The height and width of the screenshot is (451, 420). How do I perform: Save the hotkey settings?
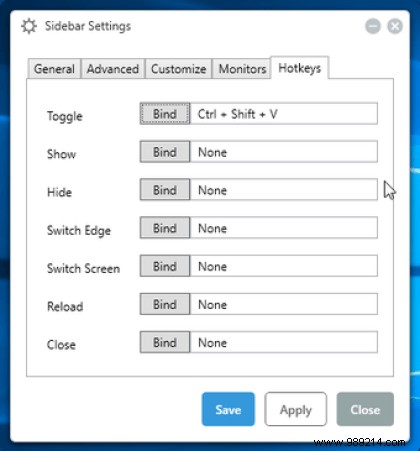coord(228,409)
